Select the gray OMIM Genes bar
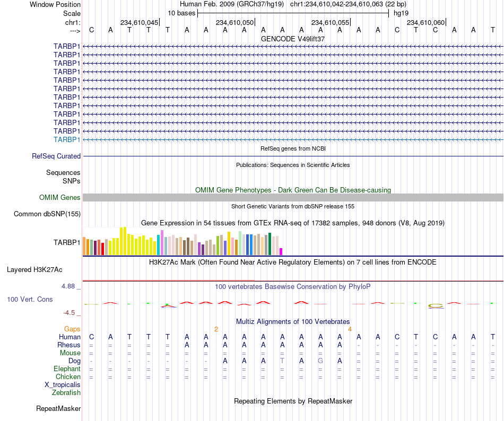The image size is (504, 421). 293,197
